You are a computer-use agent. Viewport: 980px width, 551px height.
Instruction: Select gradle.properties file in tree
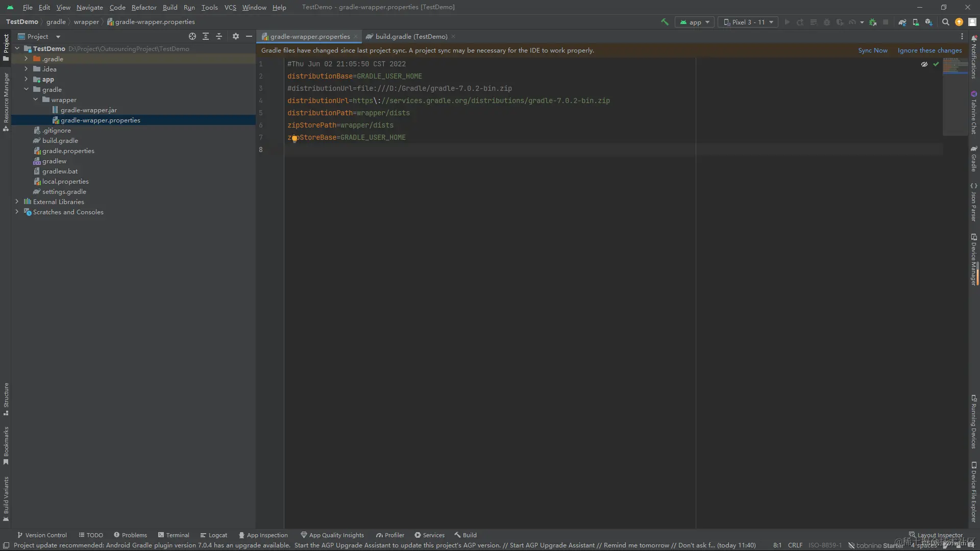tap(68, 151)
